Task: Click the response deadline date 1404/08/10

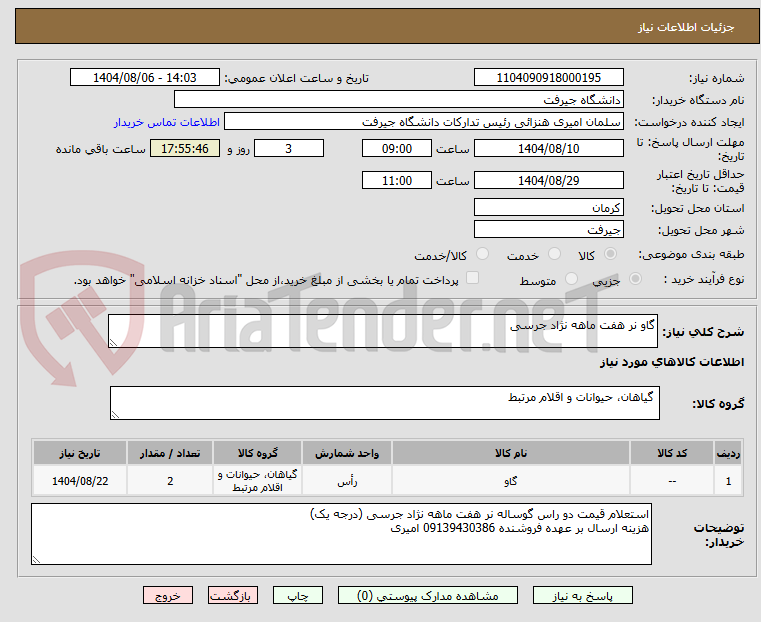Action: click(x=548, y=148)
